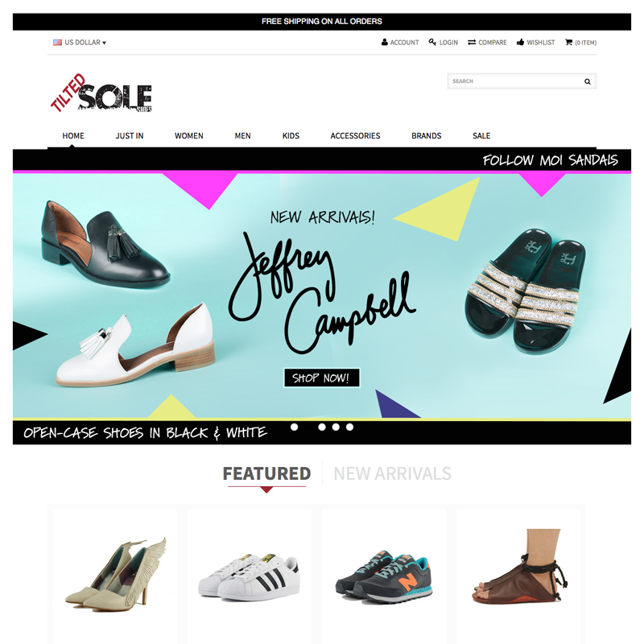Screen dimensions: 644x644
Task: Focus the Search input field
Action: pyautogui.click(x=522, y=81)
